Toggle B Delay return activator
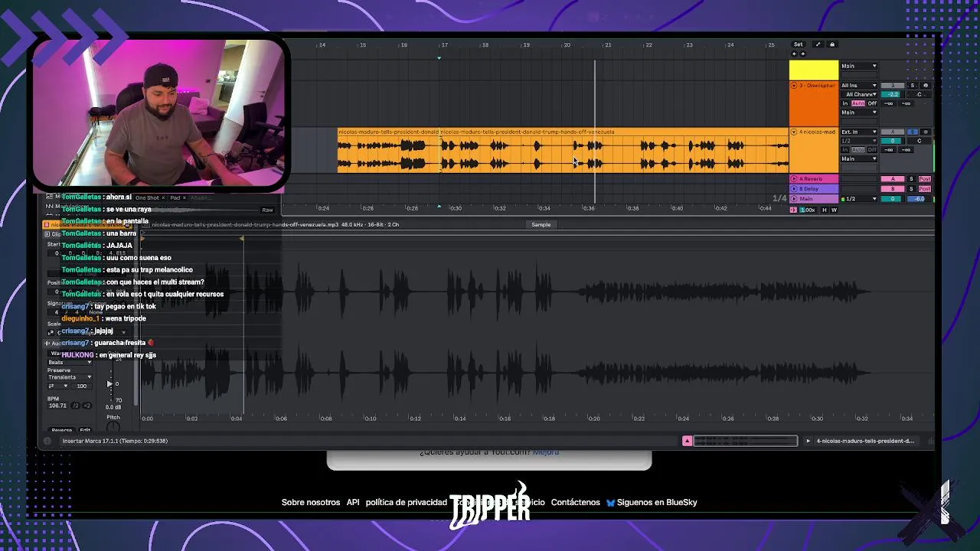The width and height of the screenshot is (980, 551). (x=893, y=189)
